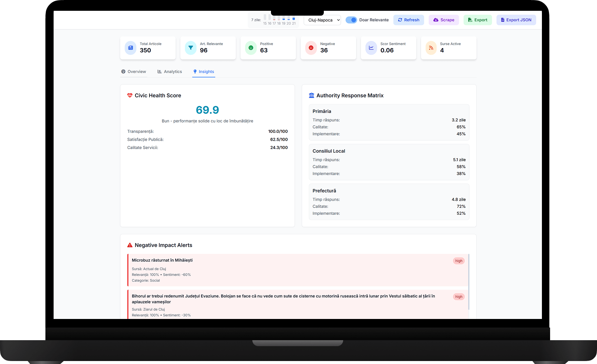597x364 pixels.
Task: Click the Refresh button
Action: 409,20
